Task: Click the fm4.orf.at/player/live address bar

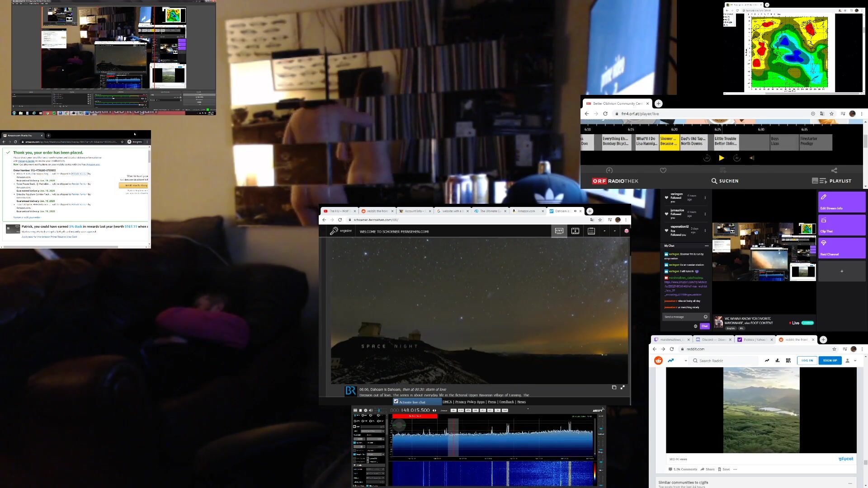Action: tap(710, 114)
